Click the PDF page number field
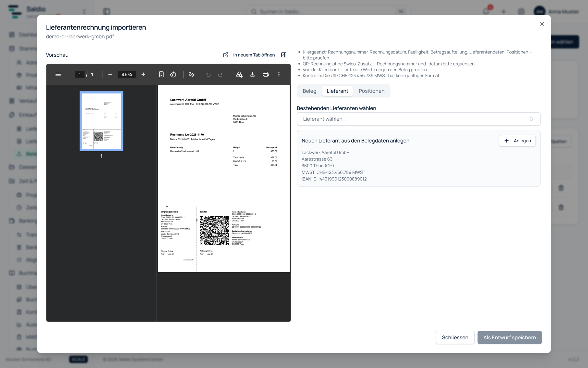 [x=80, y=74]
